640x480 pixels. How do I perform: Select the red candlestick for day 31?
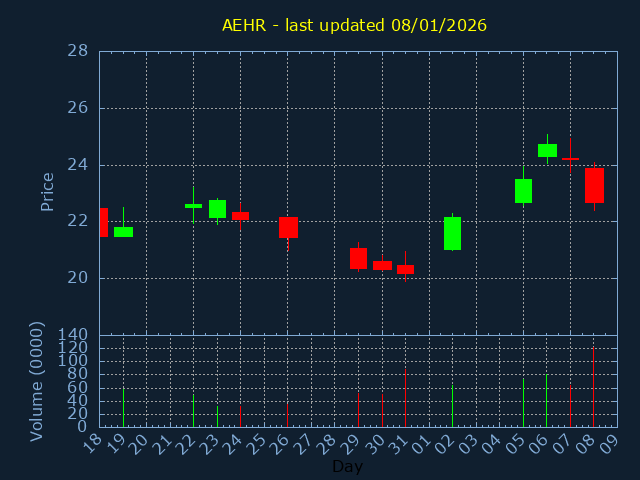tap(405, 269)
